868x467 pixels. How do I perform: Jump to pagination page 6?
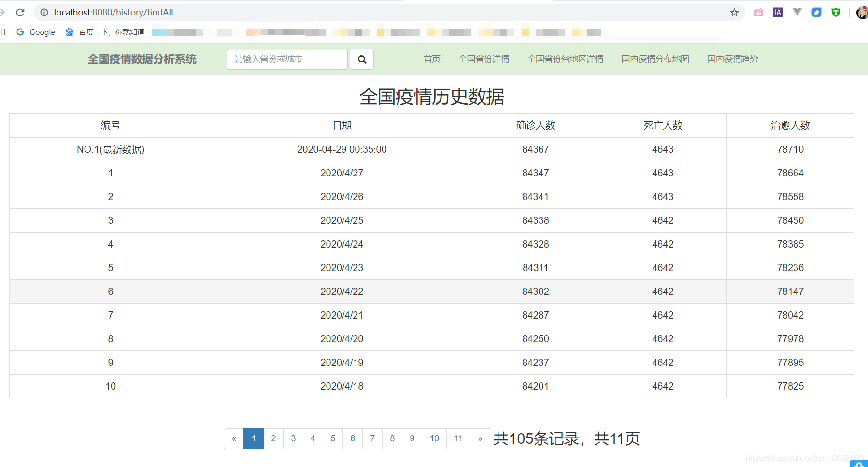tap(353, 438)
